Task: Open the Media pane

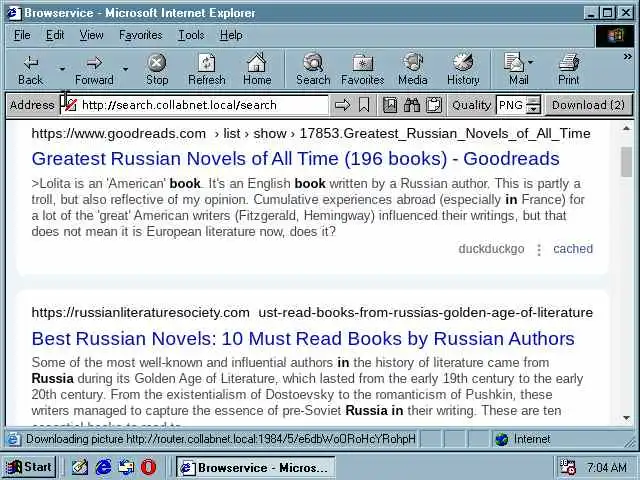Action: click(413, 70)
